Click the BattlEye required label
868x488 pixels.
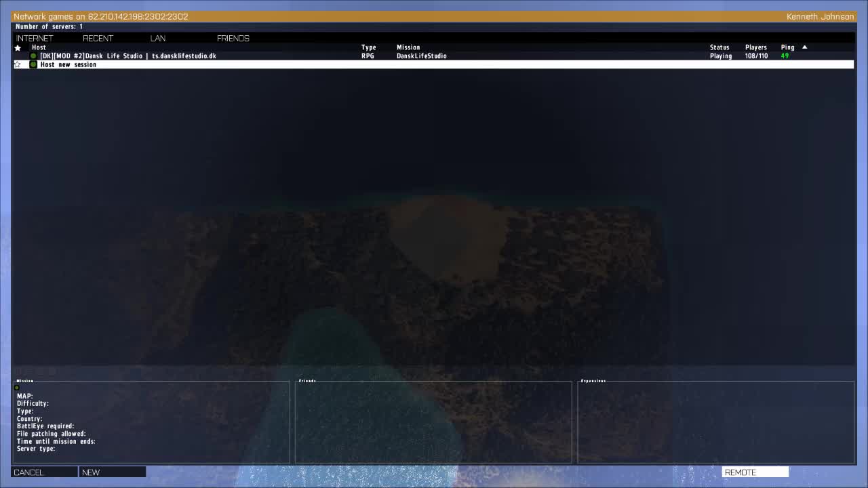click(x=45, y=426)
